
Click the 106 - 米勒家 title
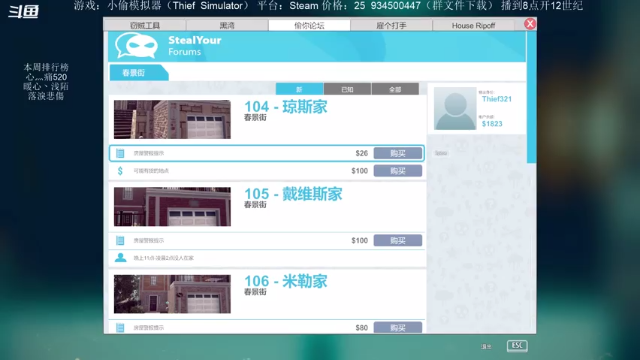pyautogui.click(x=286, y=281)
